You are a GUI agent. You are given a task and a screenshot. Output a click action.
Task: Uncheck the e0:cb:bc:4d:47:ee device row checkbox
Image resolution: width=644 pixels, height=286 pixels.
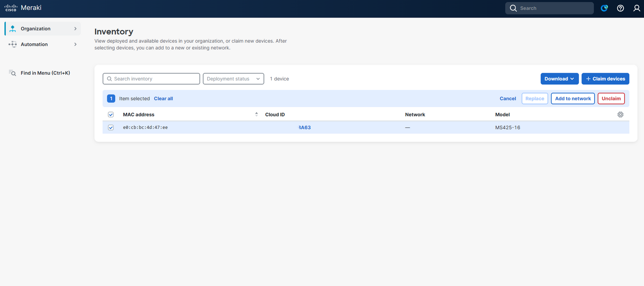(111, 127)
